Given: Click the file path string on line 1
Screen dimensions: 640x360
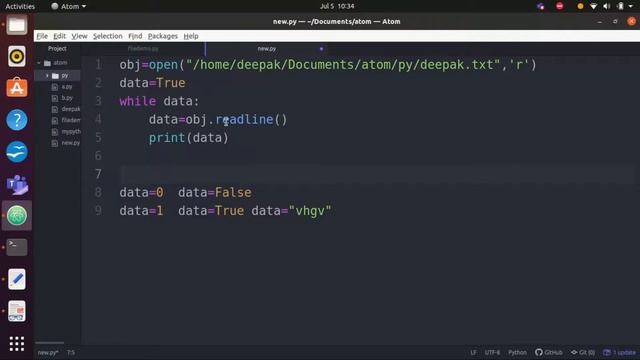Looking at the screenshot, I should click(x=343, y=64).
